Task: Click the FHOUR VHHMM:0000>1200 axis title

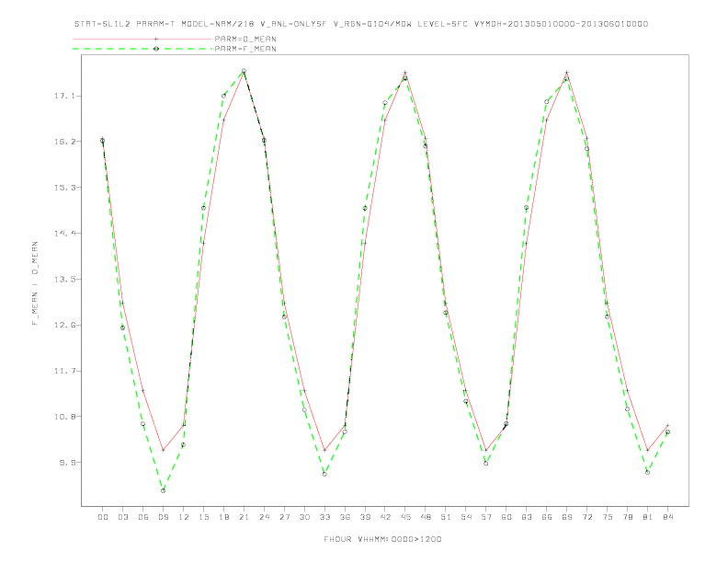Action: tap(382, 539)
